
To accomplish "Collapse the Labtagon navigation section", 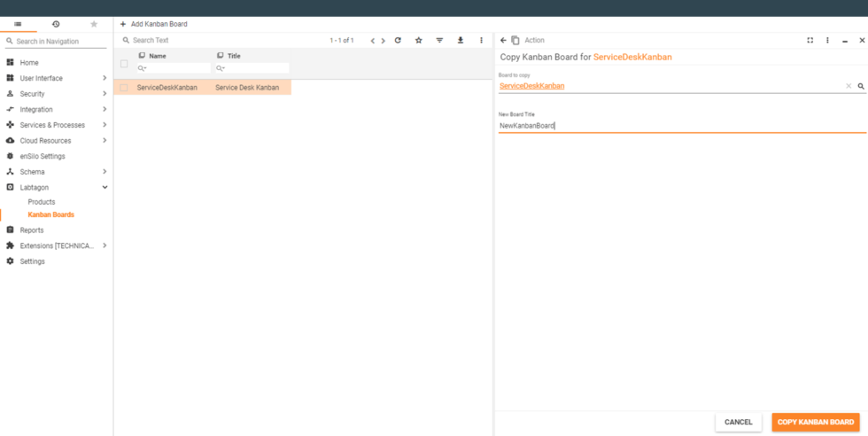I will [x=105, y=187].
